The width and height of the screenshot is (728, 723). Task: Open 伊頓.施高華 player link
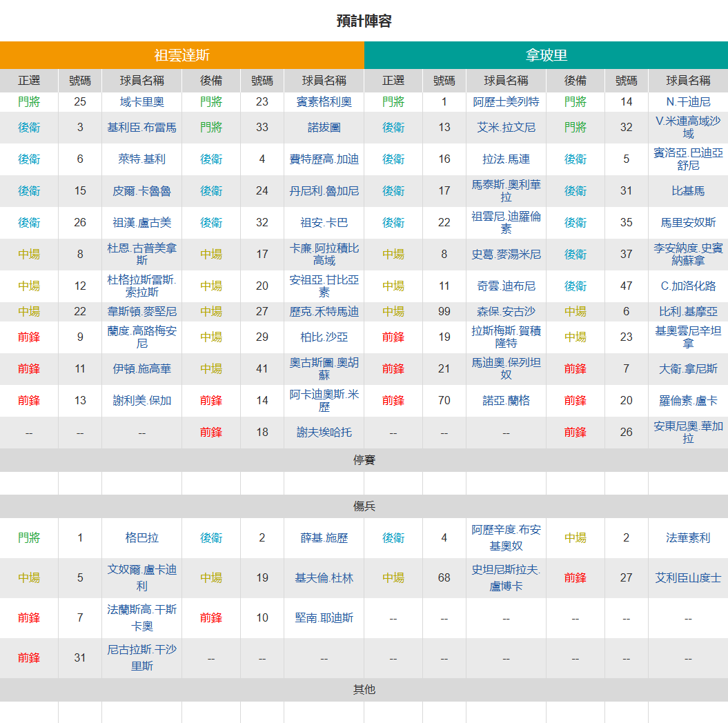tap(141, 369)
